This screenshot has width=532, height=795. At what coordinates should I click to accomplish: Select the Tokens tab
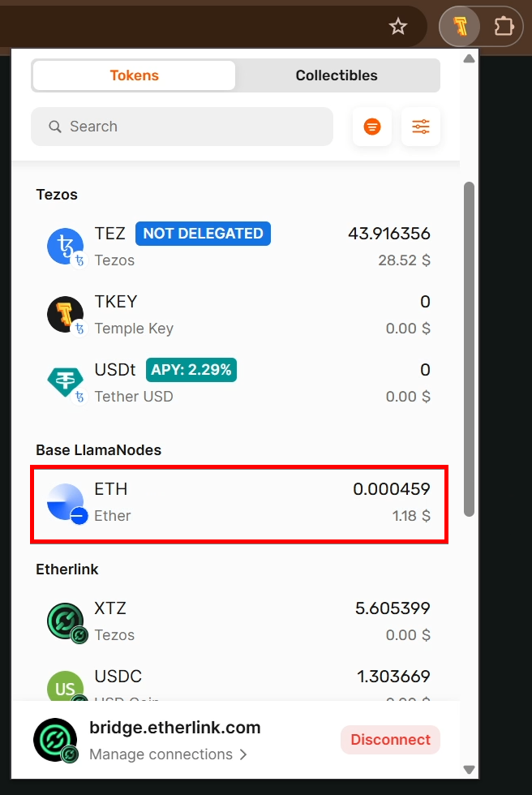click(135, 75)
